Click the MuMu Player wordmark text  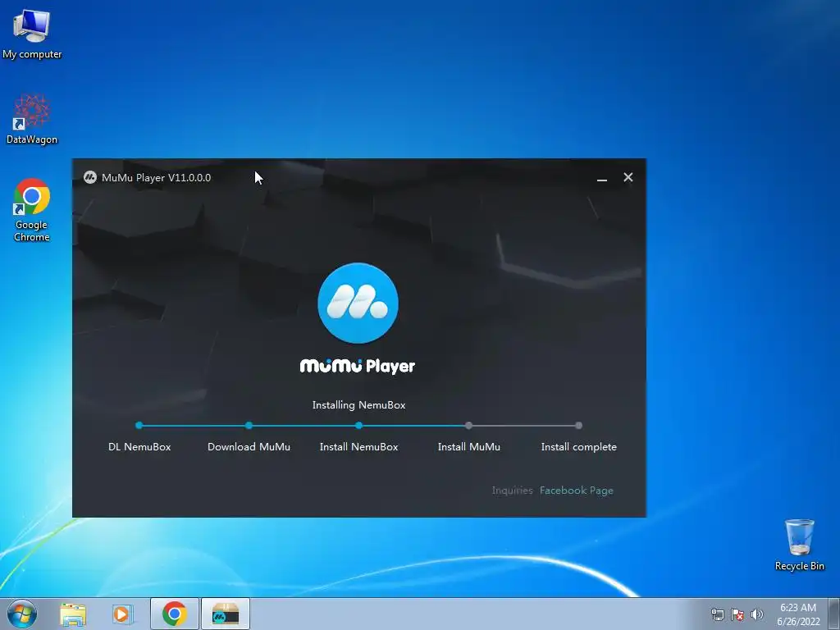358,366
